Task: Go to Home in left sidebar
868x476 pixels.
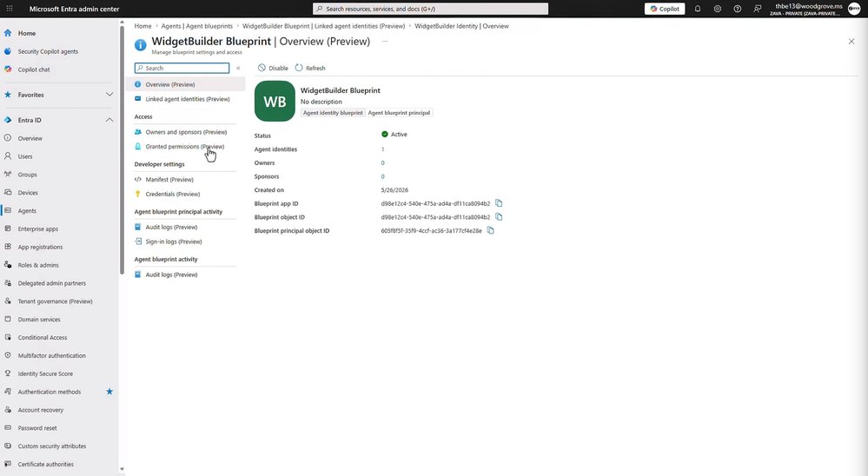Action: tap(27, 33)
